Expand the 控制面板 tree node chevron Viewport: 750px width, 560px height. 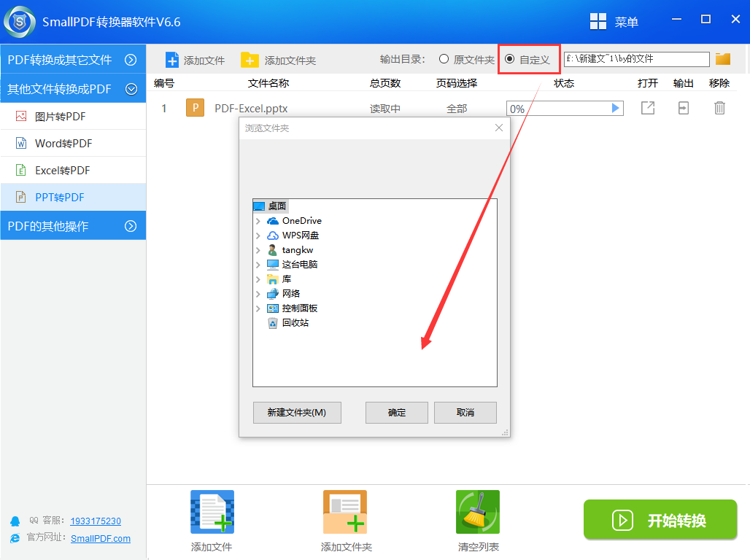258,308
